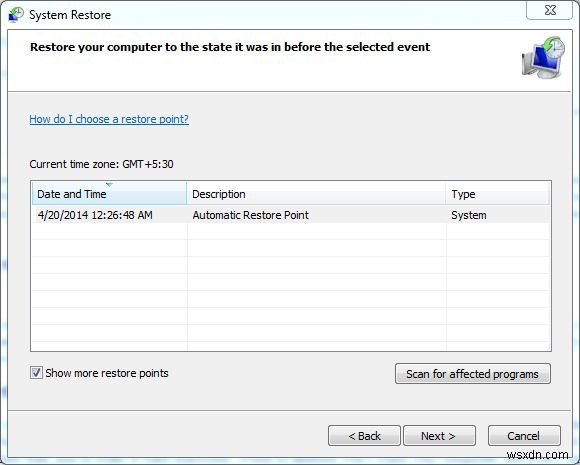Screen dimensions: 580x465
Task: Click the System Restore computer clock graphic
Action: (543, 57)
